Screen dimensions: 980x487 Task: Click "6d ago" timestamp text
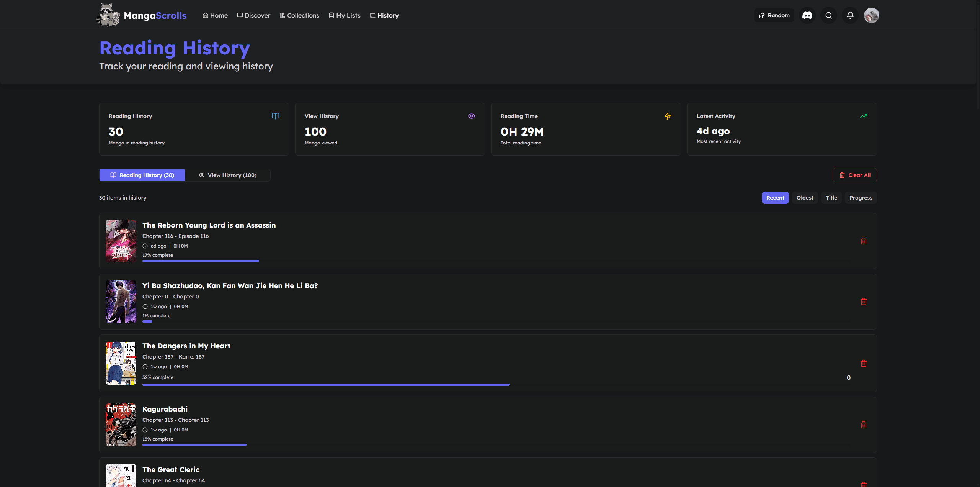(x=158, y=246)
